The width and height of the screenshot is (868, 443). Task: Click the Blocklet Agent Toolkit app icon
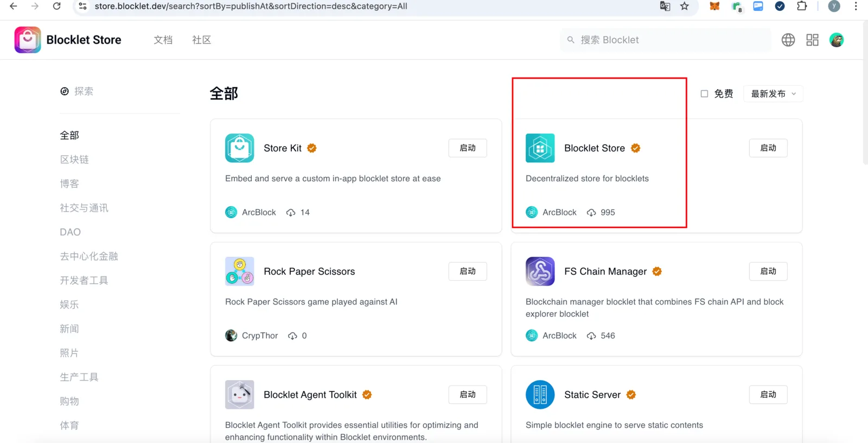pos(240,395)
